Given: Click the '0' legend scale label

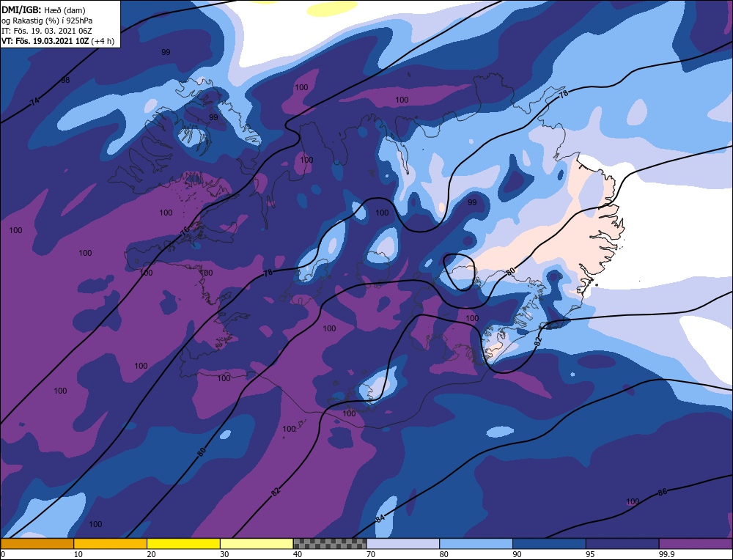Looking at the screenshot, I should coord(3,554).
